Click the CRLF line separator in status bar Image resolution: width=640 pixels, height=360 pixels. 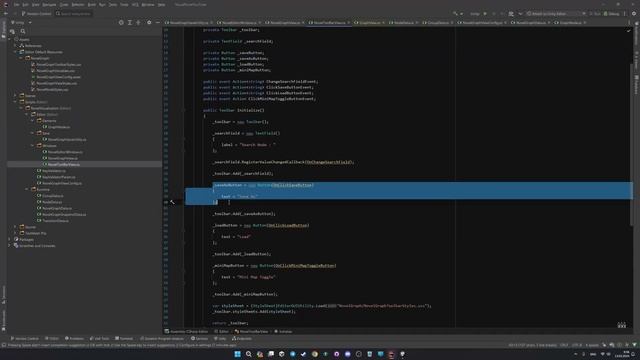(x=564, y=345)
